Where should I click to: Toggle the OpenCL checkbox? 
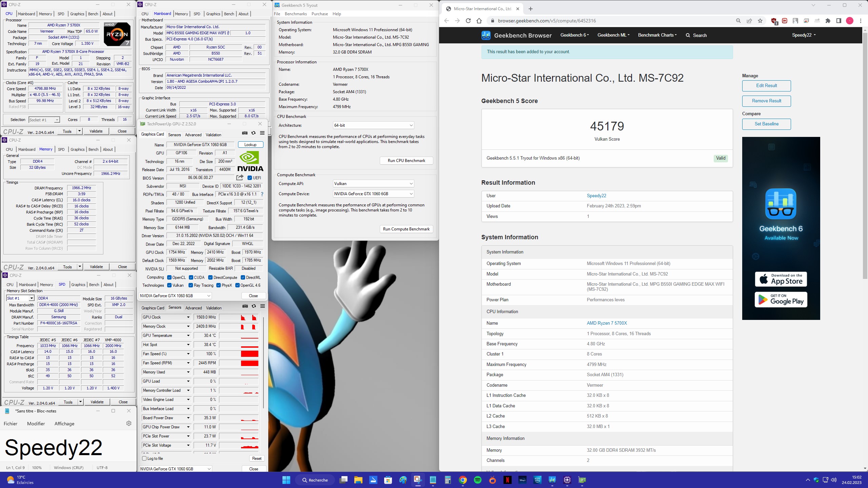[x=170, y=277]
